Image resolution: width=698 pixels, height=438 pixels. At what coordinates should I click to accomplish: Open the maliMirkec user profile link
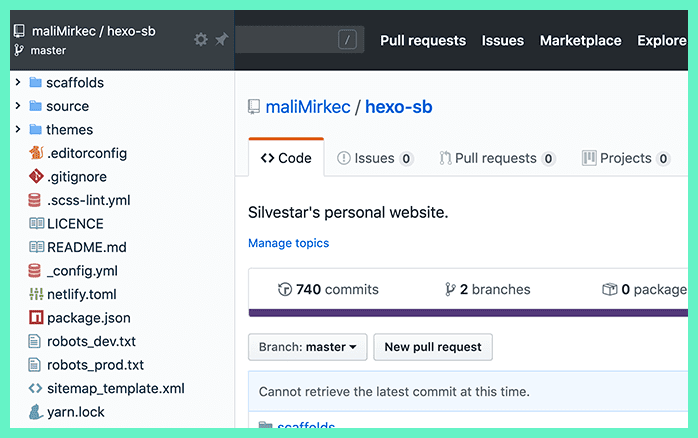click(x=308, y=107)
